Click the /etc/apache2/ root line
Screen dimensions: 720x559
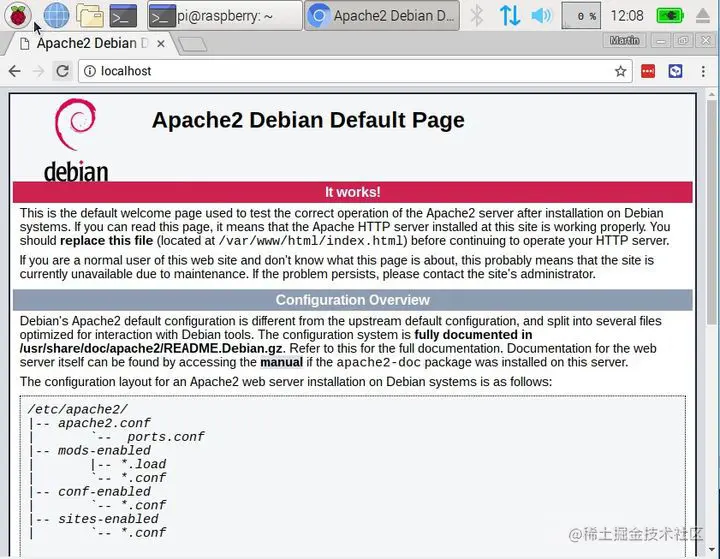pos(78,409)
